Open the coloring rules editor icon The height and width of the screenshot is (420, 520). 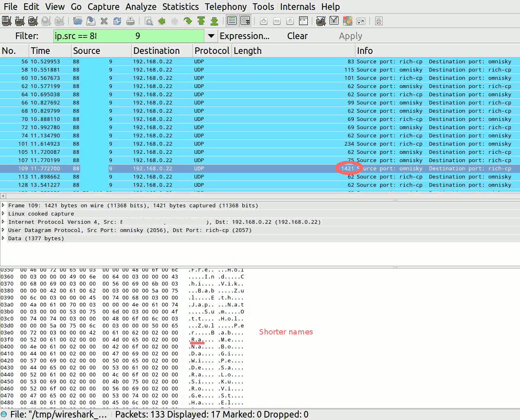pos(348,21)
